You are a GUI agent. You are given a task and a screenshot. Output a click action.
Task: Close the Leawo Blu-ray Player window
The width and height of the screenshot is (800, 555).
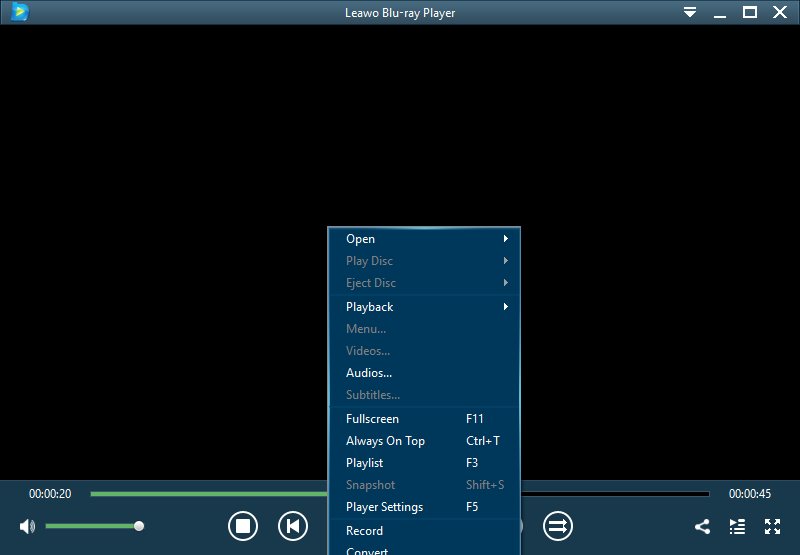pyautogui.click(x=780, y=12)
